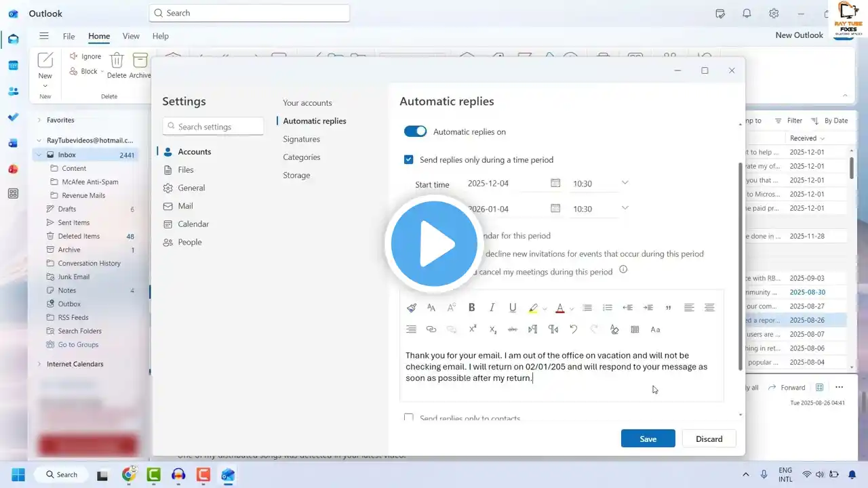Check Send replies only to contacts
This screenshot has width=868, height=488.
408,418
